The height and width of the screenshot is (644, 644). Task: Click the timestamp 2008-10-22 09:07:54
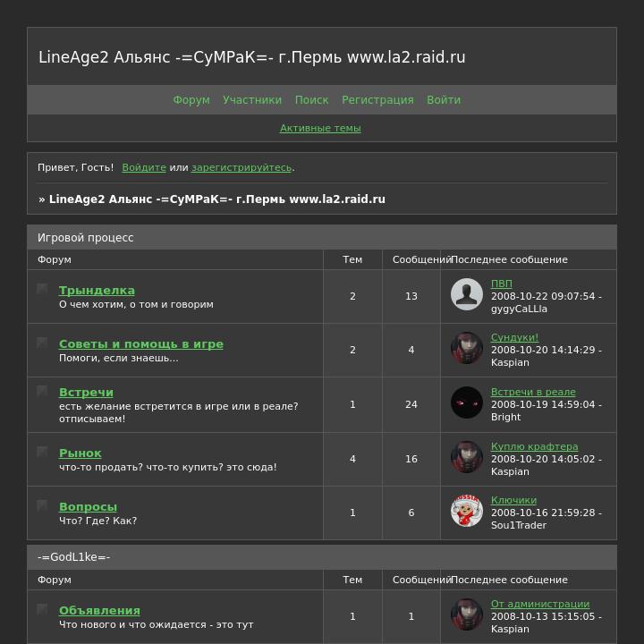pyautogui.click(x=543, y=296)
